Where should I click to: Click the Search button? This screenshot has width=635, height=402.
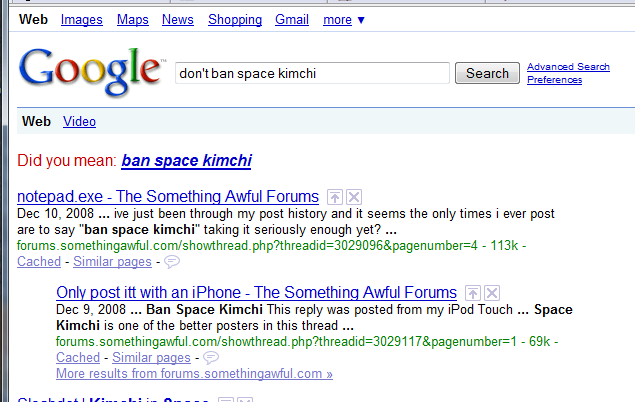pyautogui.click(x=487, y=73)
